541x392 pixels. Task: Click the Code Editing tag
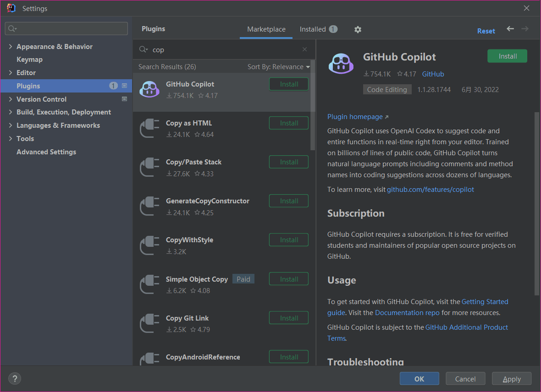(387, 90)
